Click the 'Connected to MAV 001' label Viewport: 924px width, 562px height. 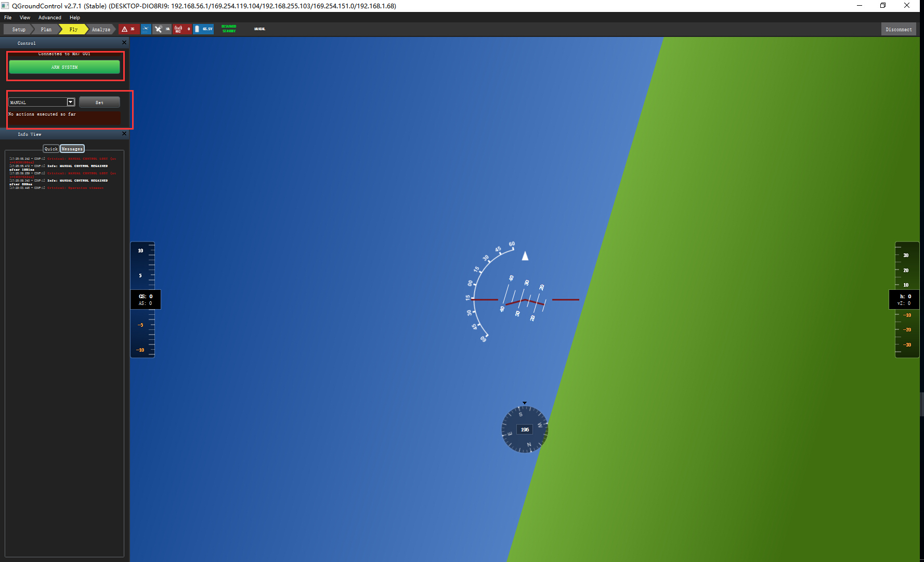(x=64, y=54)
